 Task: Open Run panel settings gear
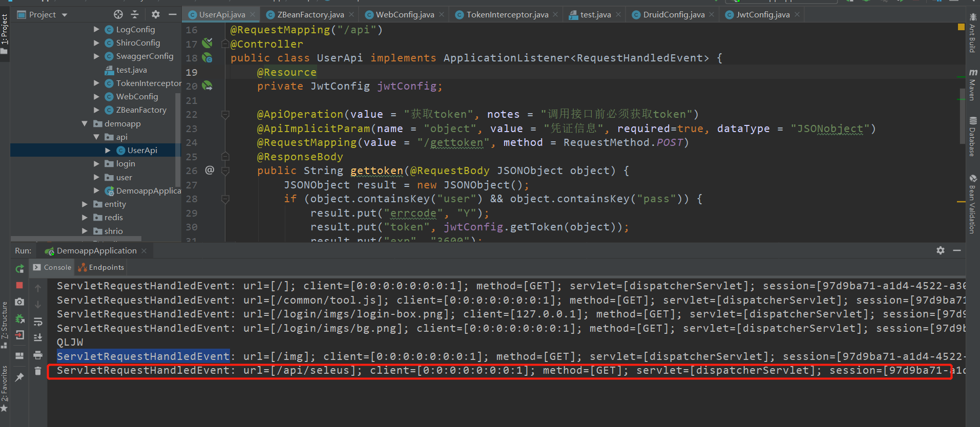click(941, 250)
